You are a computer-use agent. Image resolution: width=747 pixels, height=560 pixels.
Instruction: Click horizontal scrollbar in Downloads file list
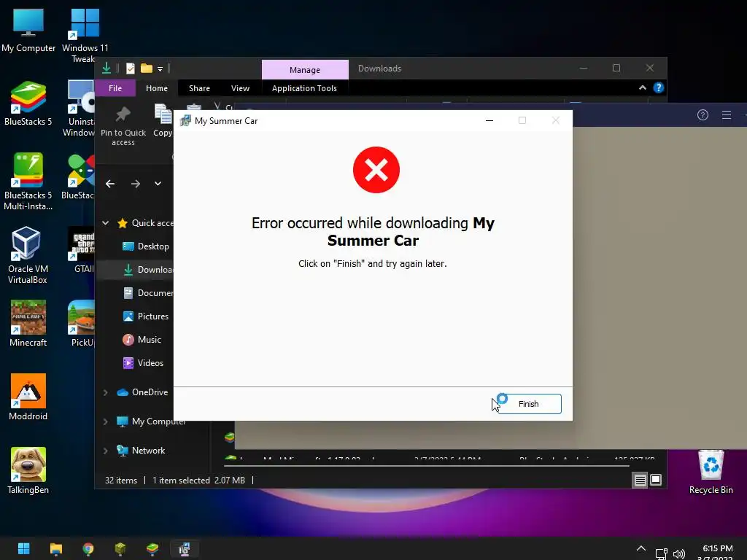[427, 466]
